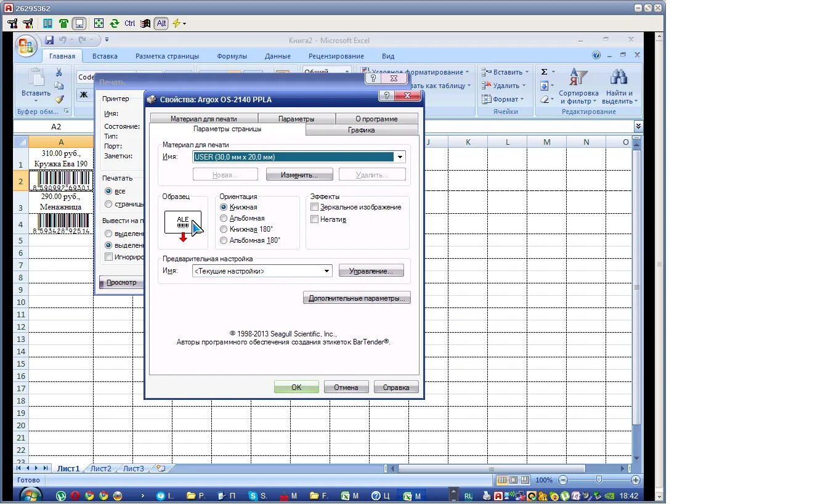Select Книжная 180° orientation
823x504 pixels.
click(224, 229)
